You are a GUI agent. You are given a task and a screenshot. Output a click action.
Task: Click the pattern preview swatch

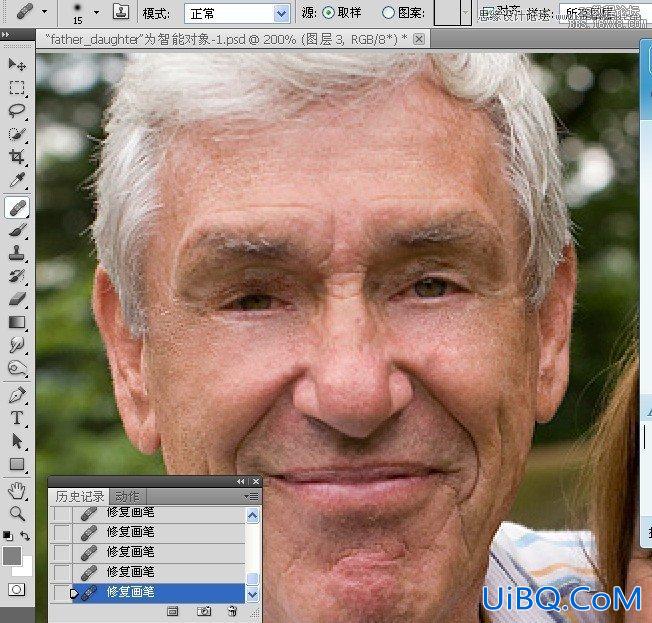[x=447, y=12]
